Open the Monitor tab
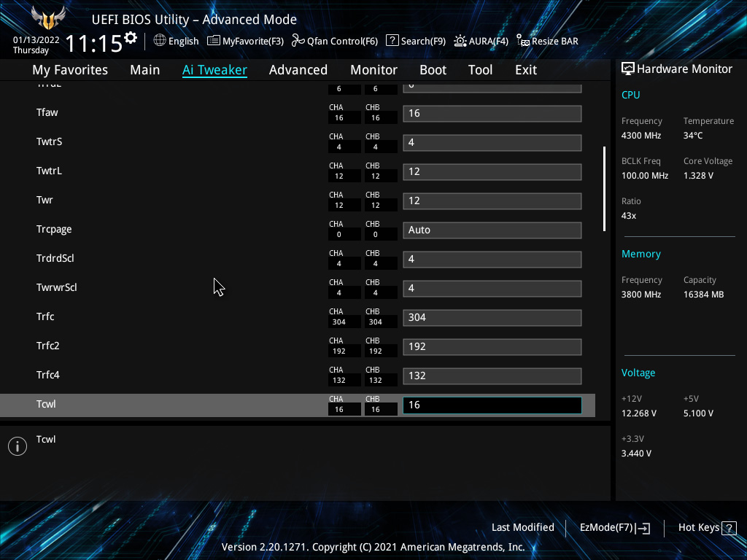This screenshot has height=560, width=747. 374,70
